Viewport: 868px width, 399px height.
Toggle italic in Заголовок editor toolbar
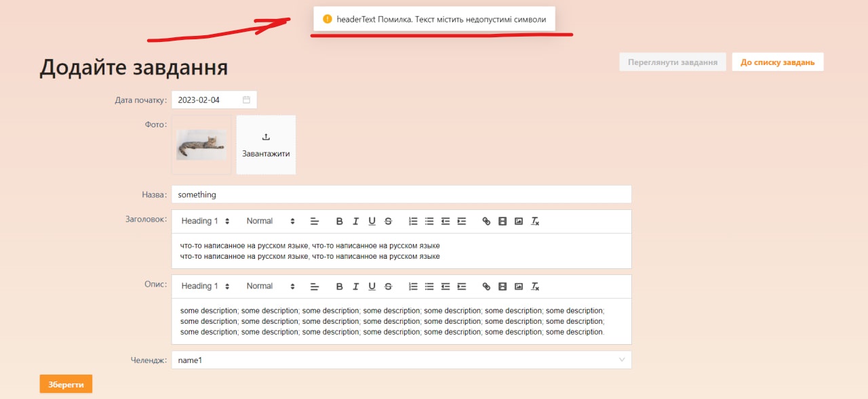point(355,221)
